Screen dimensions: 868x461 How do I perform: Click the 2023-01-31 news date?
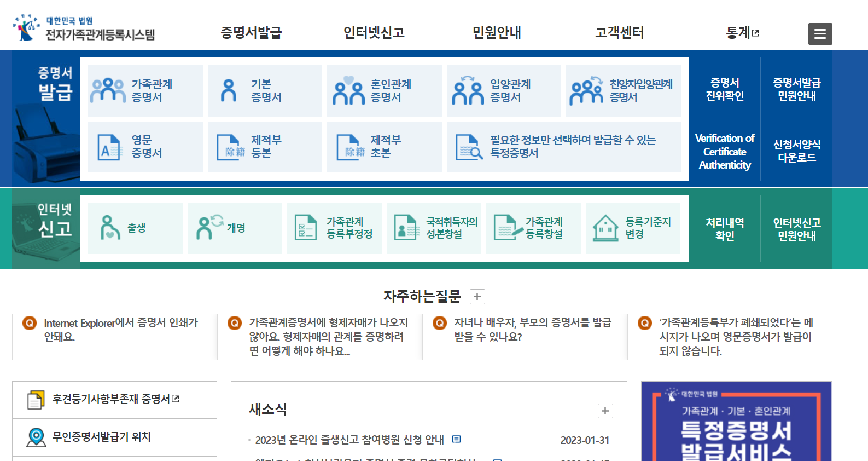(x=585, y=440)
